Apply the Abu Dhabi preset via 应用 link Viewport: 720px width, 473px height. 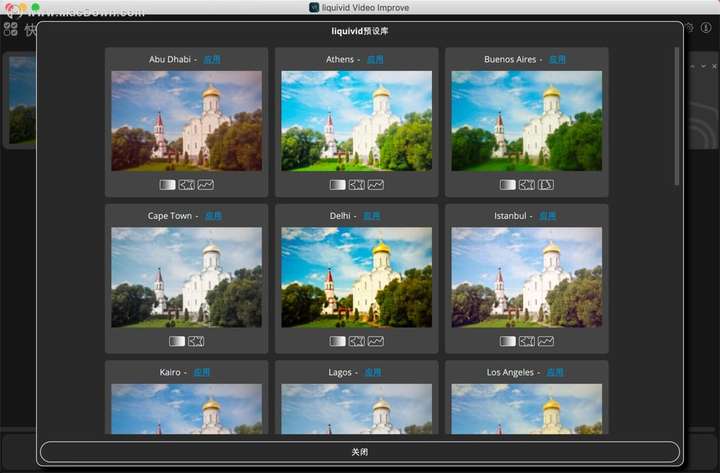[212, 59]
